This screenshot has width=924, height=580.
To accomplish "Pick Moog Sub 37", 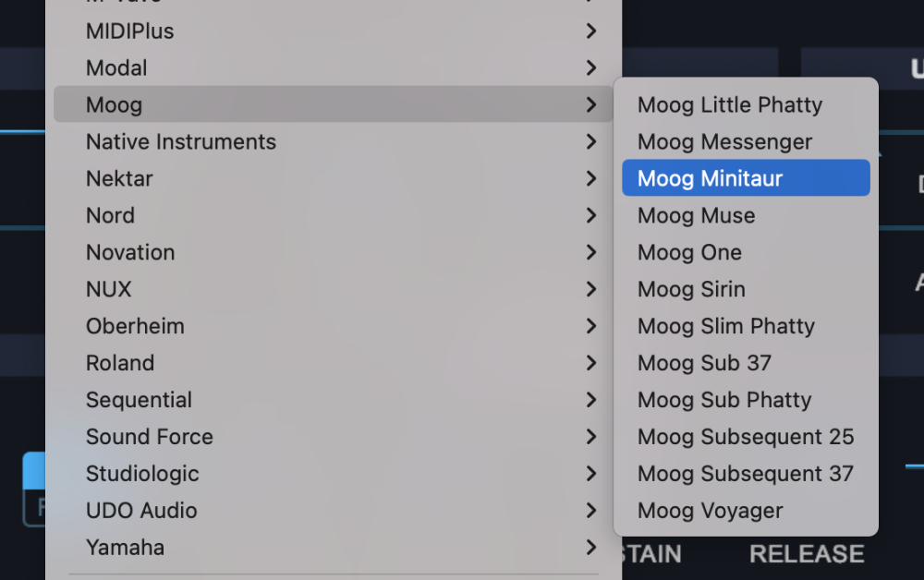I will [x=704, y=363].
